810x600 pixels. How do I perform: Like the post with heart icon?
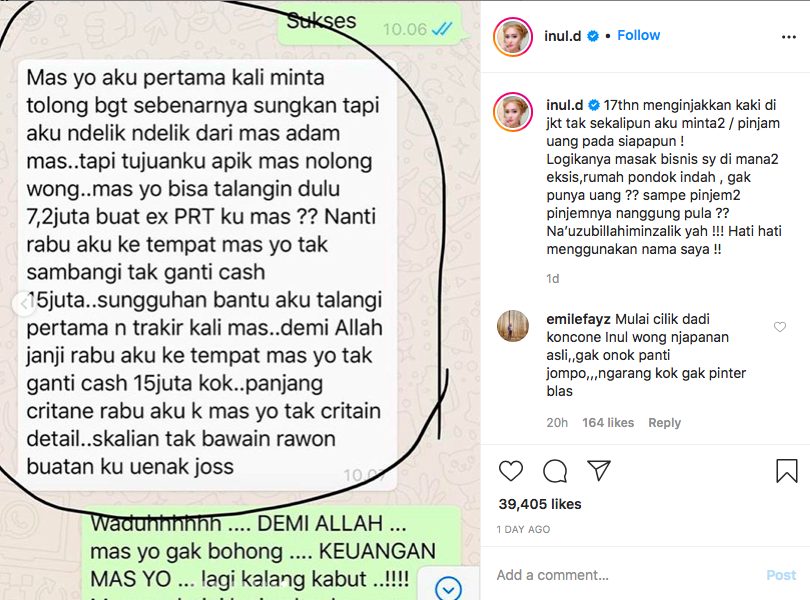(510, 471)
